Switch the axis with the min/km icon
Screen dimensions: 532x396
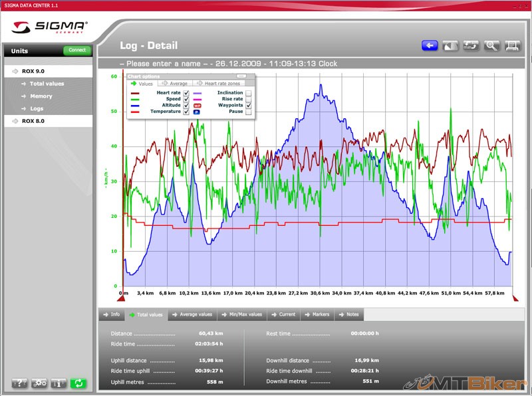pos(471,46)
